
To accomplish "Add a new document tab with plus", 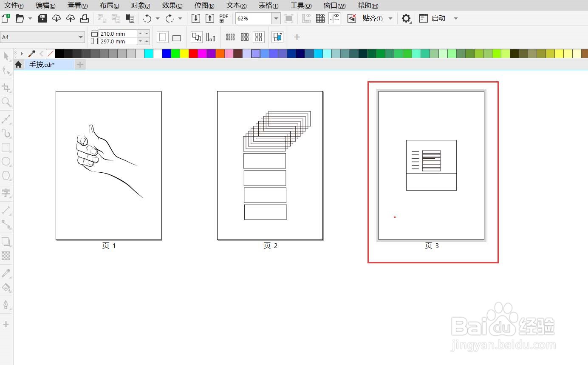I will pyautogui.click(x=80, y=65).
